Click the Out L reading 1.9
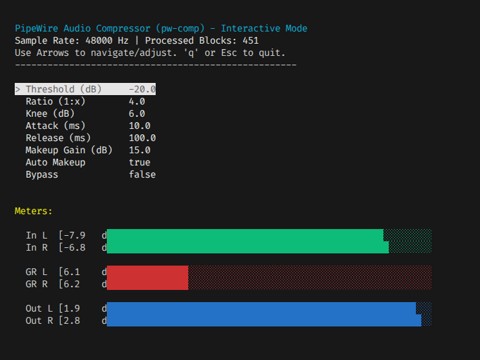 (x=72, y=308)
